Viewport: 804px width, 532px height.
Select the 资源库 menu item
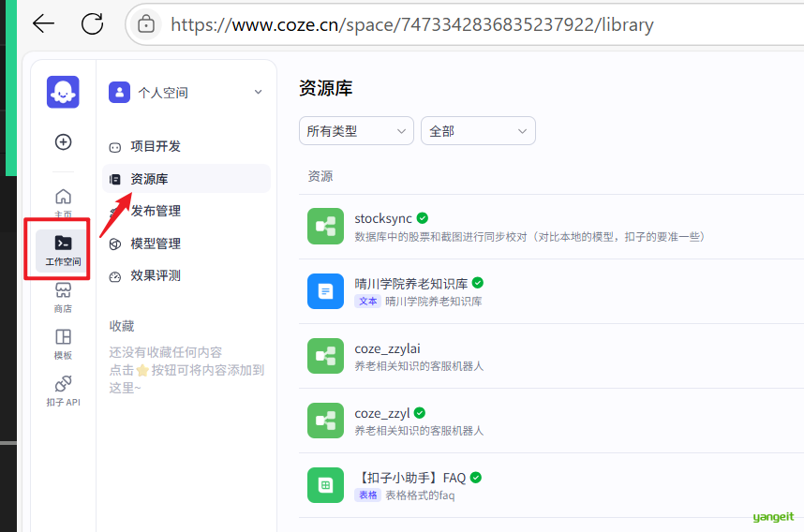pyautogui.click(x=186, y=179)
